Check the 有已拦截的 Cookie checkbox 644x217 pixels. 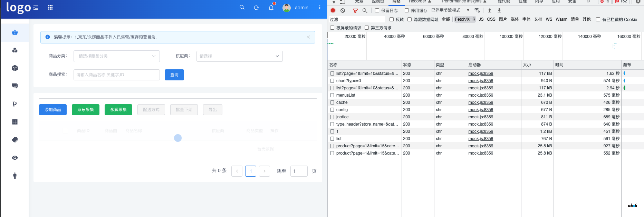(598, 19)
